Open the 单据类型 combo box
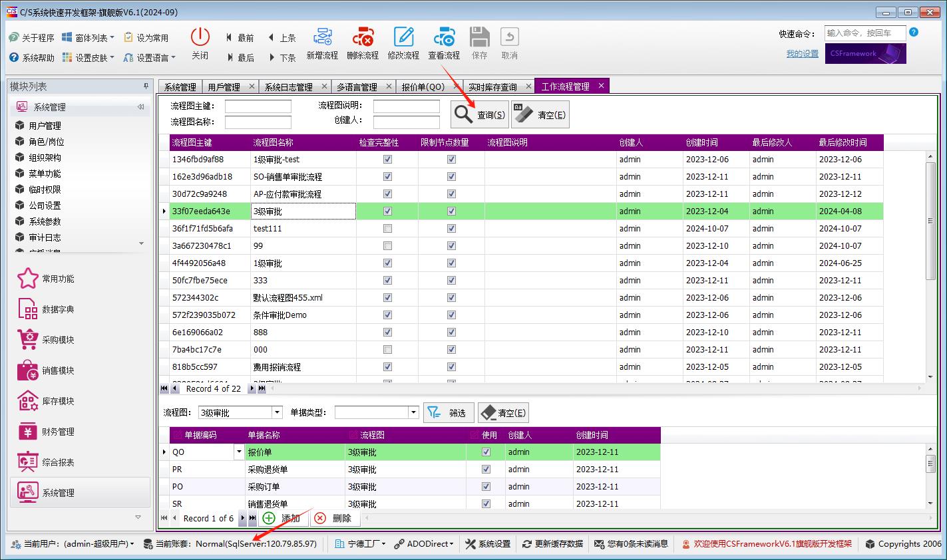The width and height of the screenshot is (947, 560). pos(413,413)
